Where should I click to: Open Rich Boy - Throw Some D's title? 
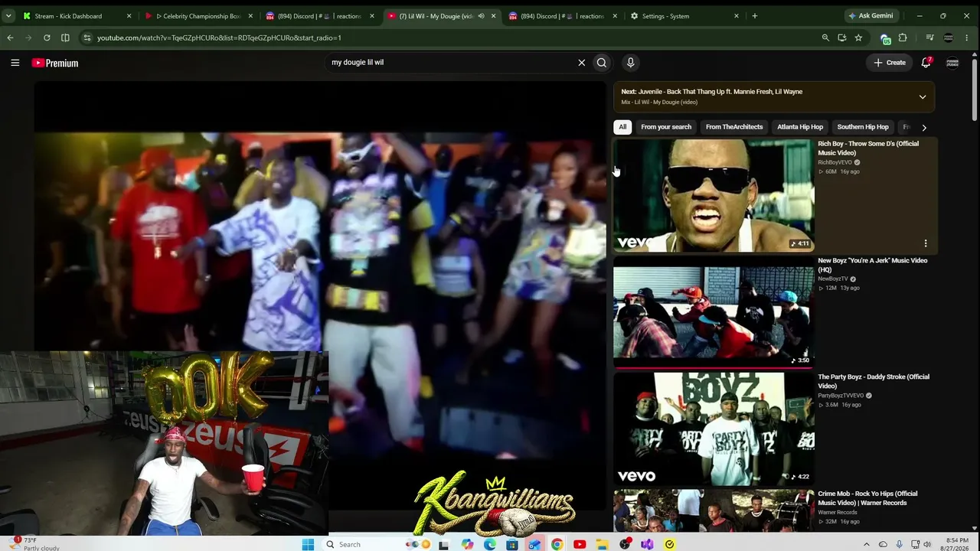(x=868, y=148)
